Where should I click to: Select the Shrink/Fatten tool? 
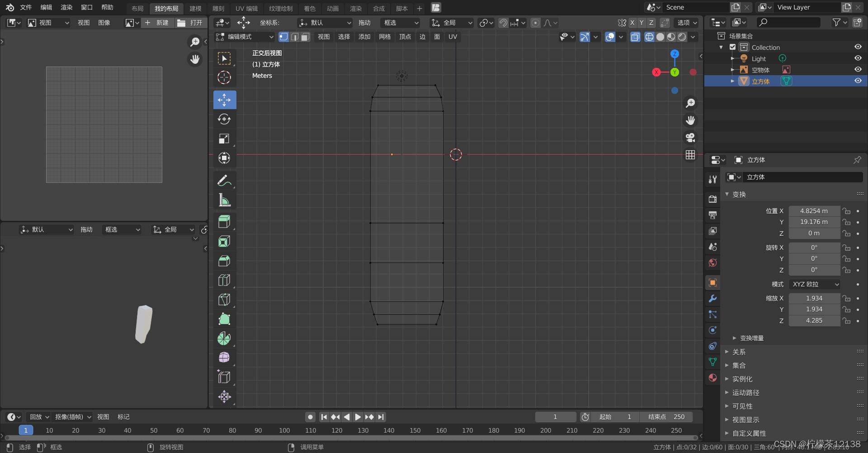click(225, 397)
